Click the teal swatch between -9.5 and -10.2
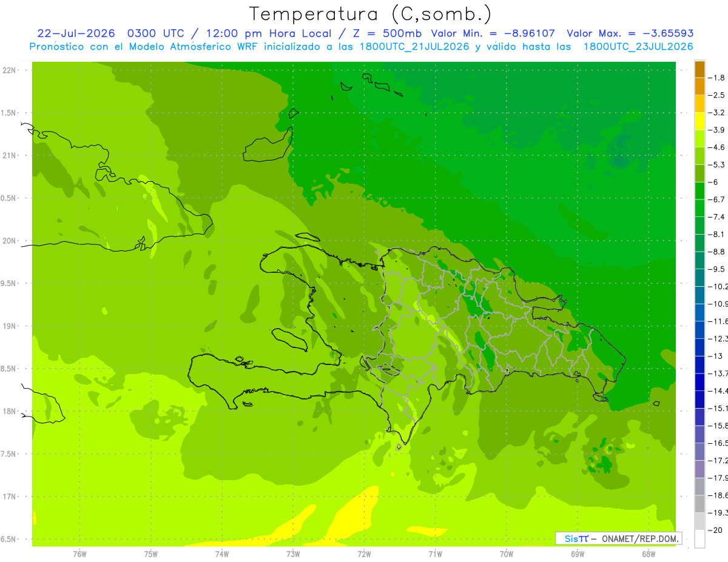The height and width of the screenshot is (562, 728). point(699,278)
